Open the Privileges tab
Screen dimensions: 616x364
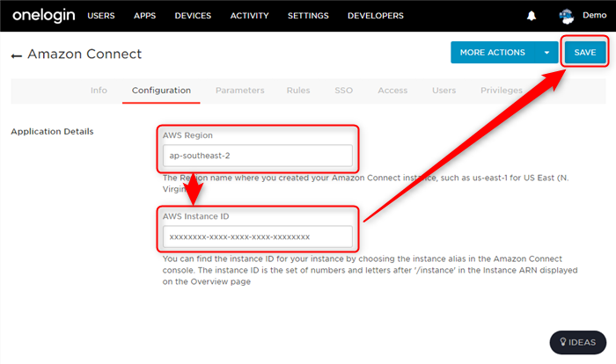[x=502, y=91]
